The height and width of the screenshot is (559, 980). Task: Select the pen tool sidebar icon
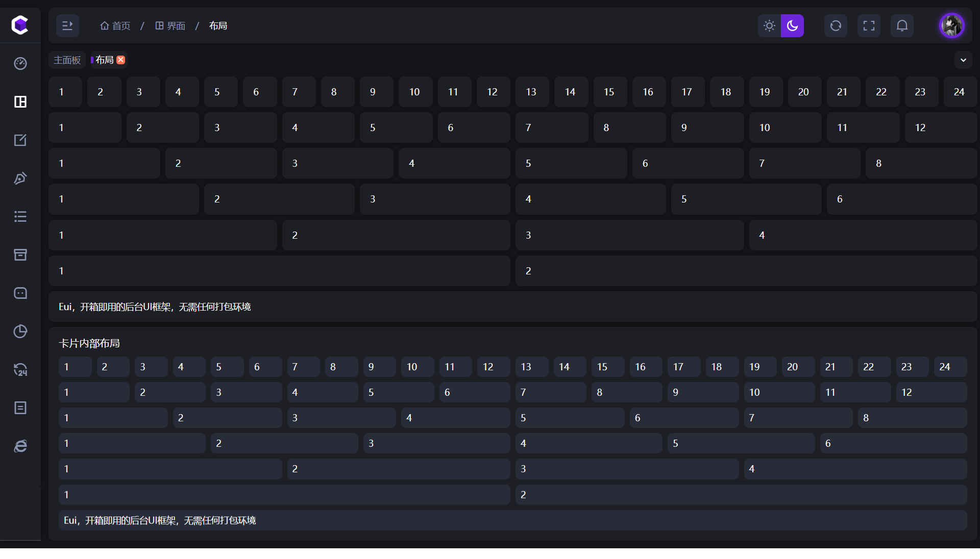pos(20,178)
